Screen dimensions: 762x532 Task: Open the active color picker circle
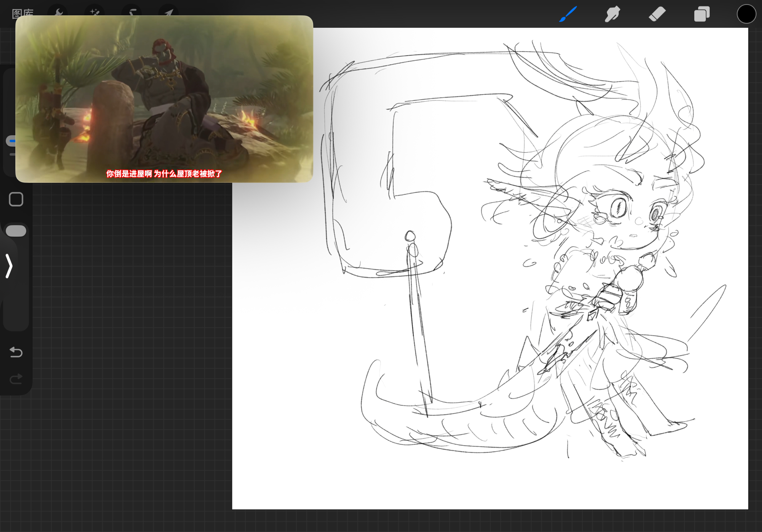pyautogui.click(x=746, y=14)
